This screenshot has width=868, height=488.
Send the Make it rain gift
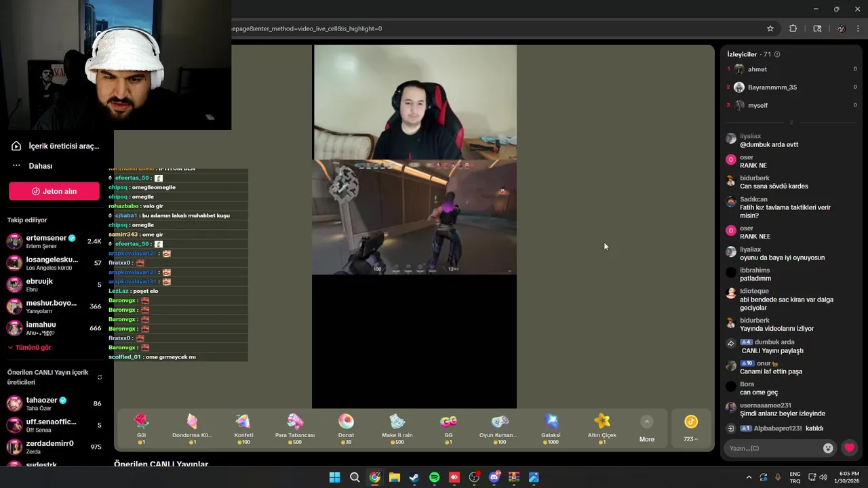397,428
